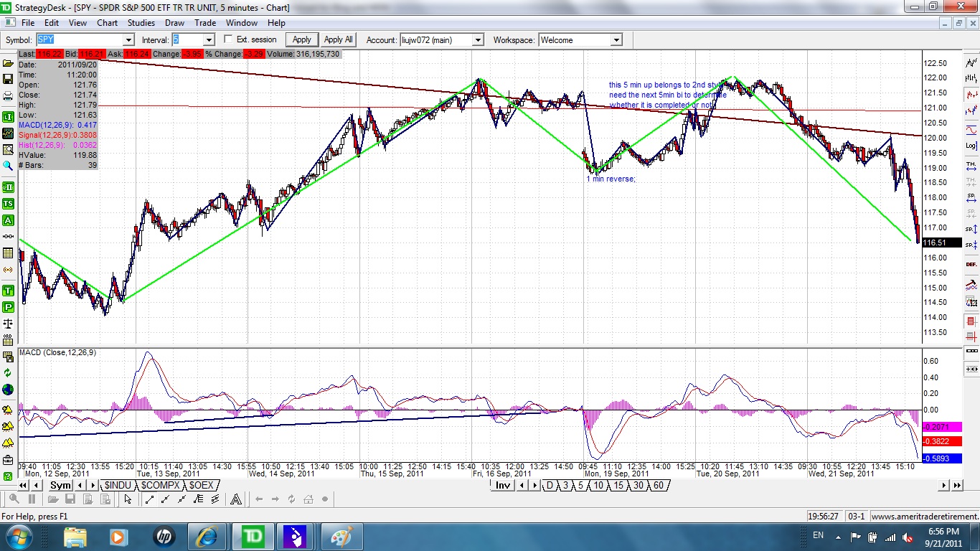Open the Chart menu
Viewport: 980px width, 551px height.
pyautogui.click(x=107, y=23)
